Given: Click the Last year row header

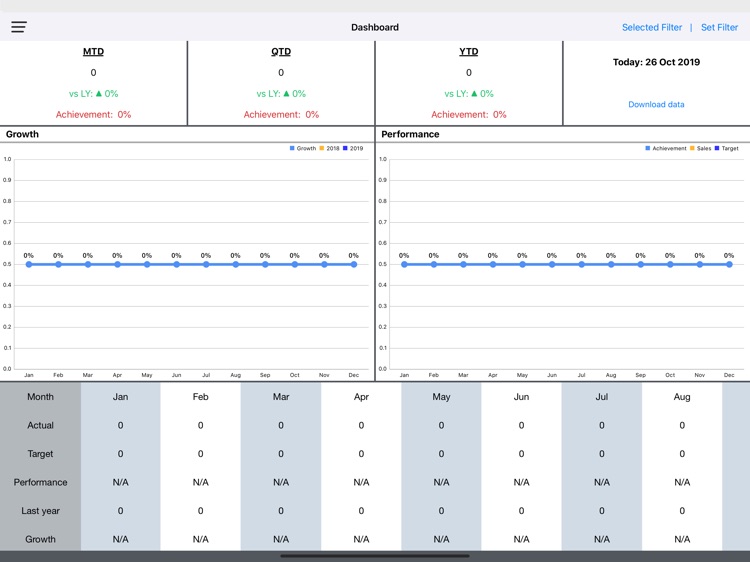Looking at the screenshot, I should [x=40, y=511].
